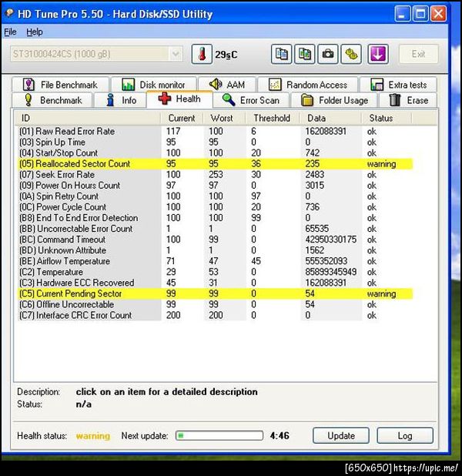Viewport: 462px width, 476px height.
Task: Select the (C2) Temperature row
Action: pos(215,272)
